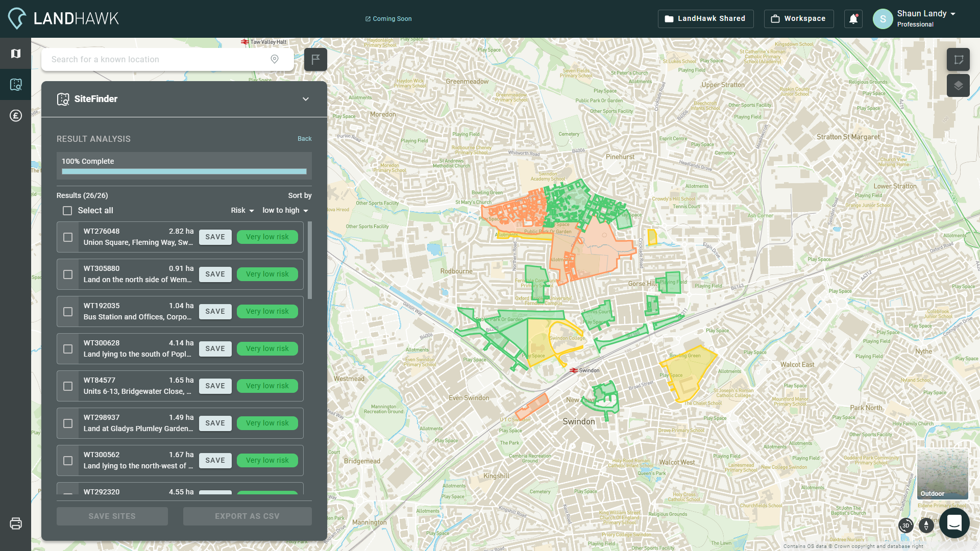Tick checkbox for WT300628
980x551 pixels.
[x=68, y=349]
